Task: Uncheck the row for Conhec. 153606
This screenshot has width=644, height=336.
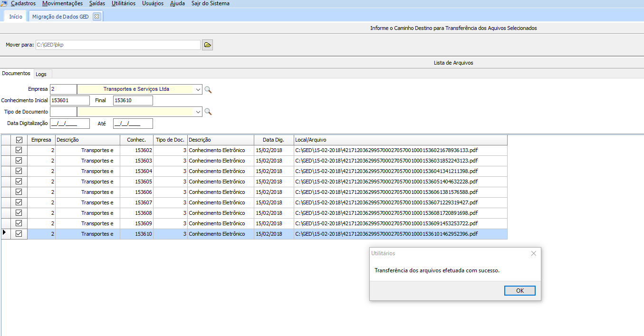Action: (x=19, y=192)
